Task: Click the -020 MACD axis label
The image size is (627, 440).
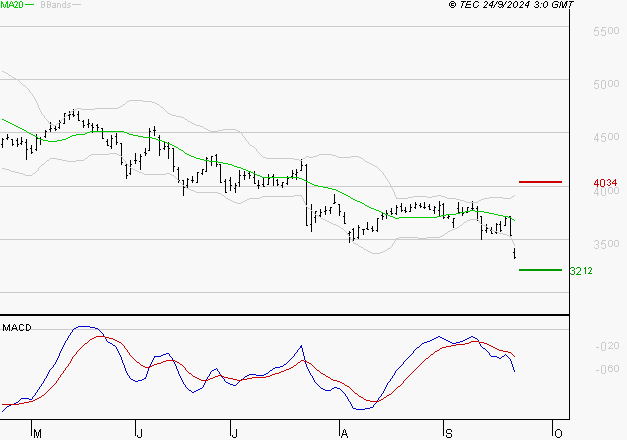Action: coord(607,346)
